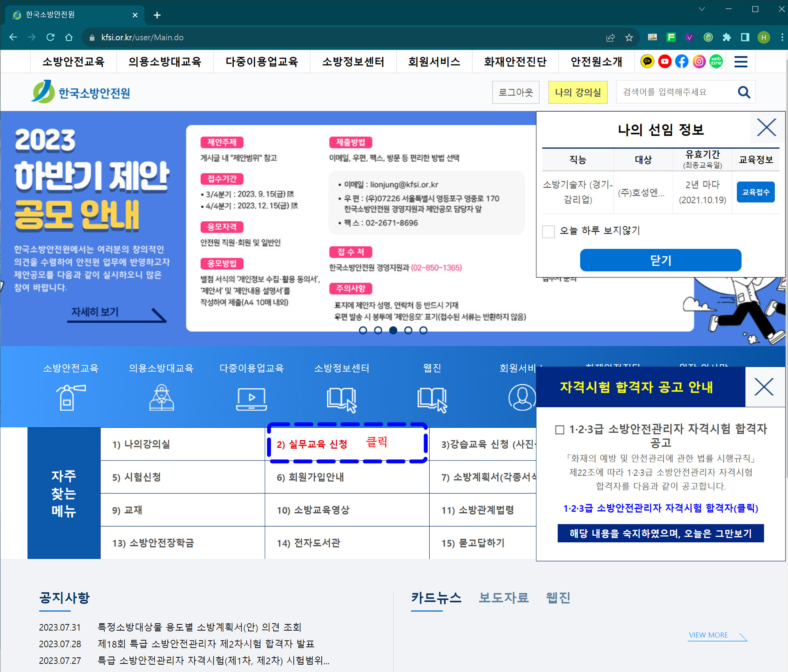Image resolution: width=788 pixels, height=672 pixels.
Task: Open the hamburger full menu
Action: [x=741, y=62]
